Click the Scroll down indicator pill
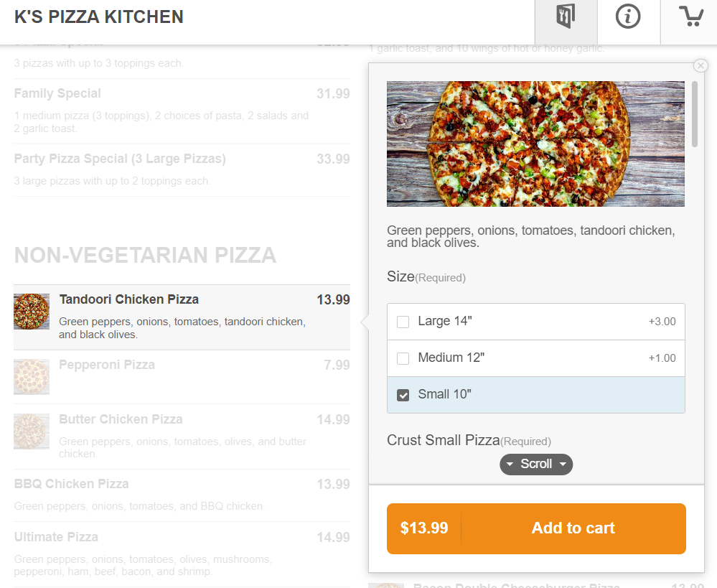The image size is (717, 588). [x=536, y=465]
